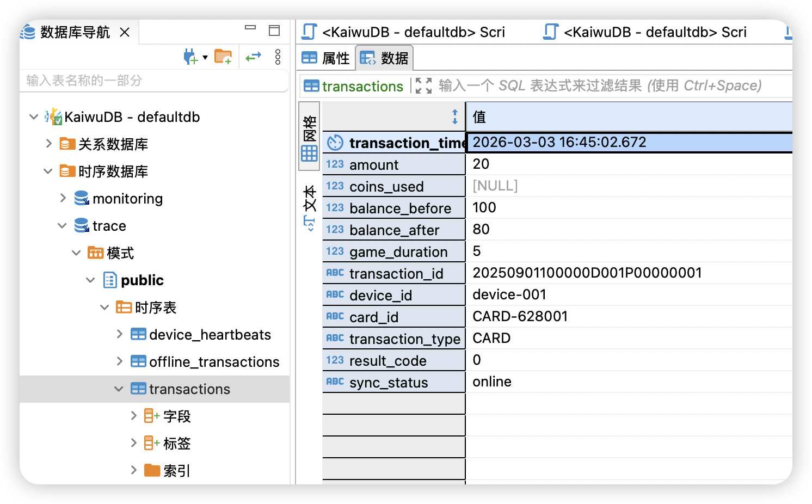Click the link with editor arrows icon

(253, 57)
